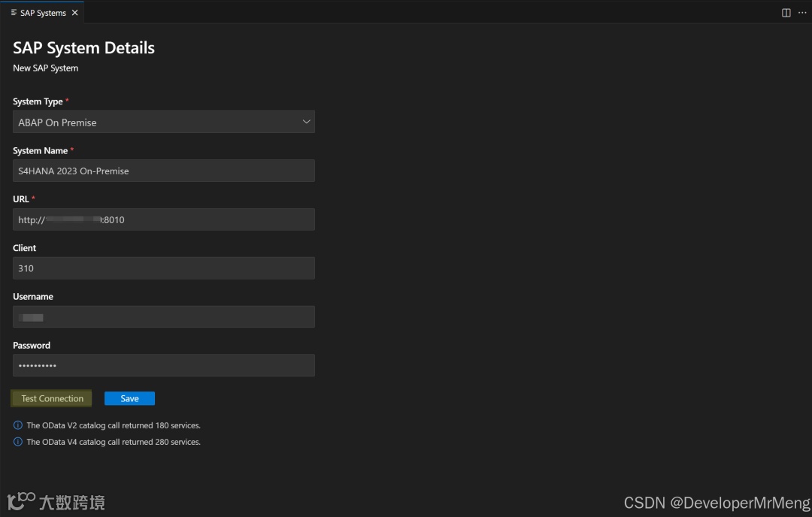Focus the Username input field
Viewport: 812px width, 517px height.
click(x=164, y=316)
